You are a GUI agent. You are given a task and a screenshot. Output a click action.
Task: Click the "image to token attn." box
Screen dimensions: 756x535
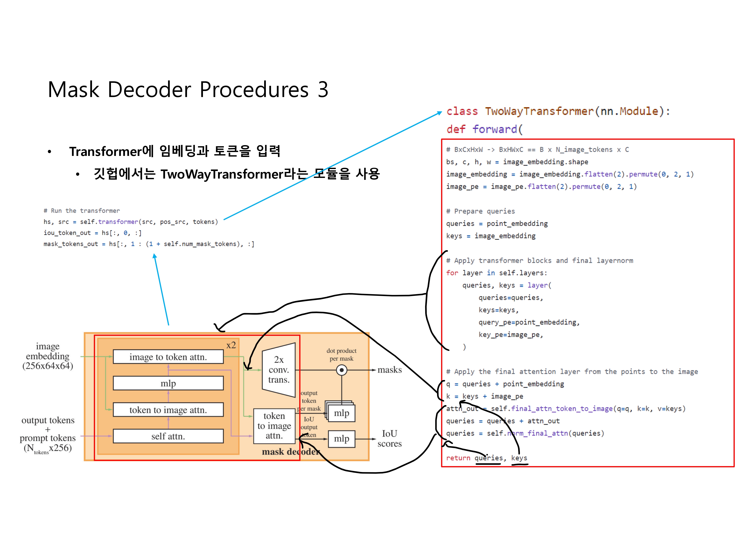pyautogui.click(x=168, y=357)
